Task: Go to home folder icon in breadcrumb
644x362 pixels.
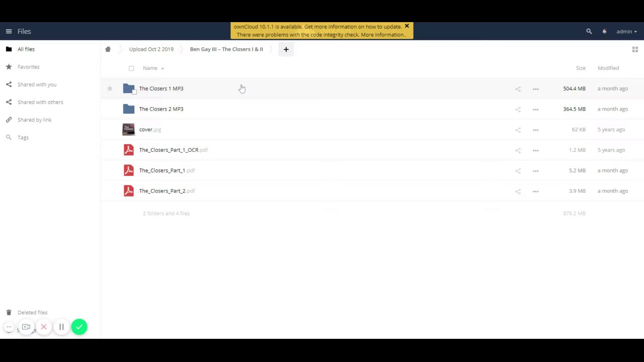Action: click(x=108, y=49)
